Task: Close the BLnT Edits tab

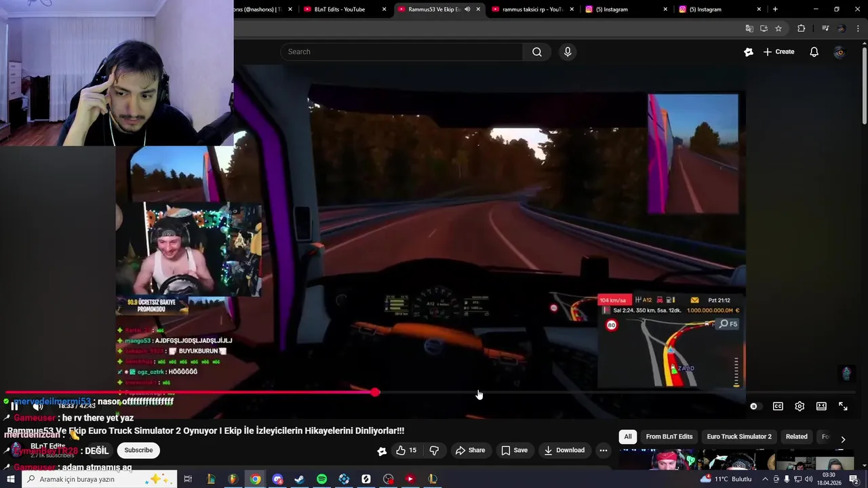Action: pyautogui.click(x=384, y=9)
